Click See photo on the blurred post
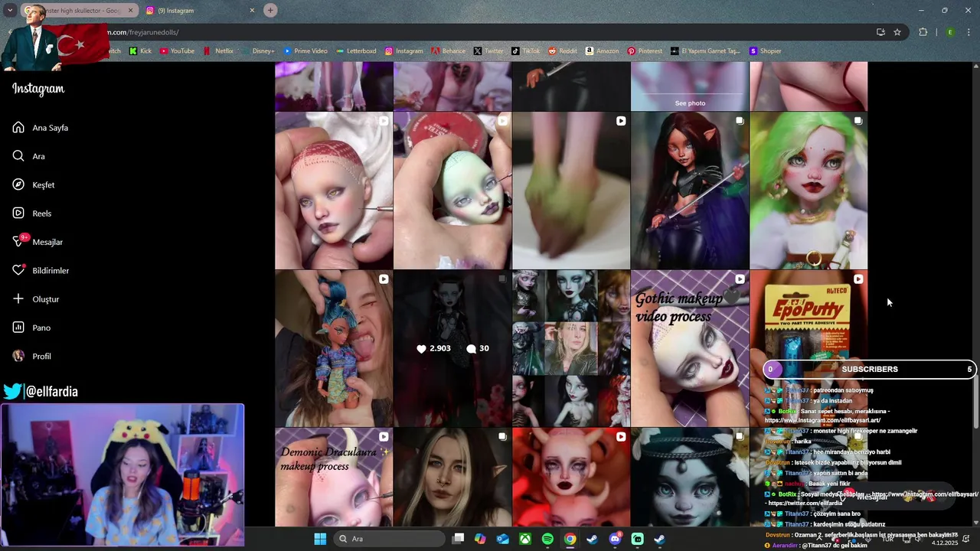This screenshot has width=980, height=551. (x=690, y=103)
